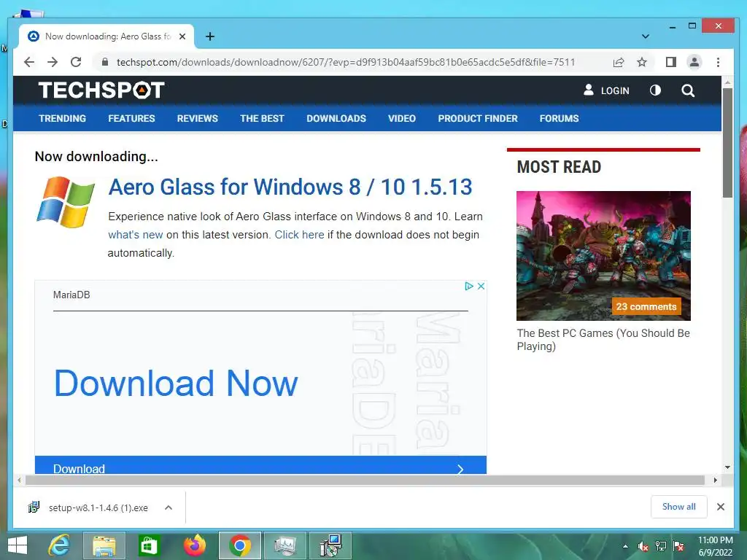Open Best PC Games article thumbnail
This screenshot has width=747, height=560.
[x=603, y=256]
